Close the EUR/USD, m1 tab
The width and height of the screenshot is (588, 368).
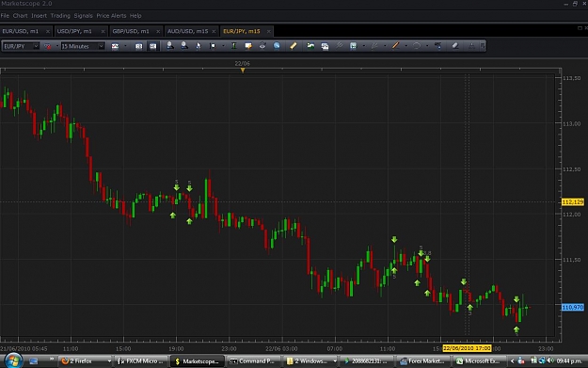coord(48,31)
